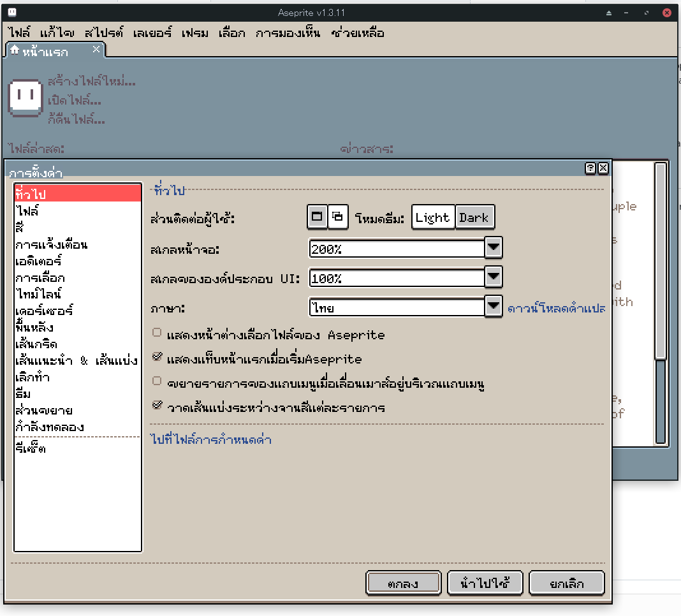Open ไปที่ไฟล์การกำหนดค่า link
Viewport: 681px width, 616px height.
(211, 439)
